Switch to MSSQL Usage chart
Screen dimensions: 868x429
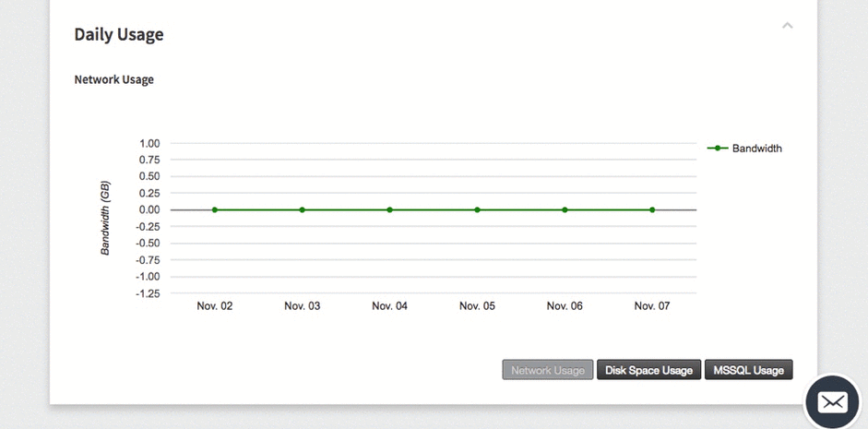point(748,370)
